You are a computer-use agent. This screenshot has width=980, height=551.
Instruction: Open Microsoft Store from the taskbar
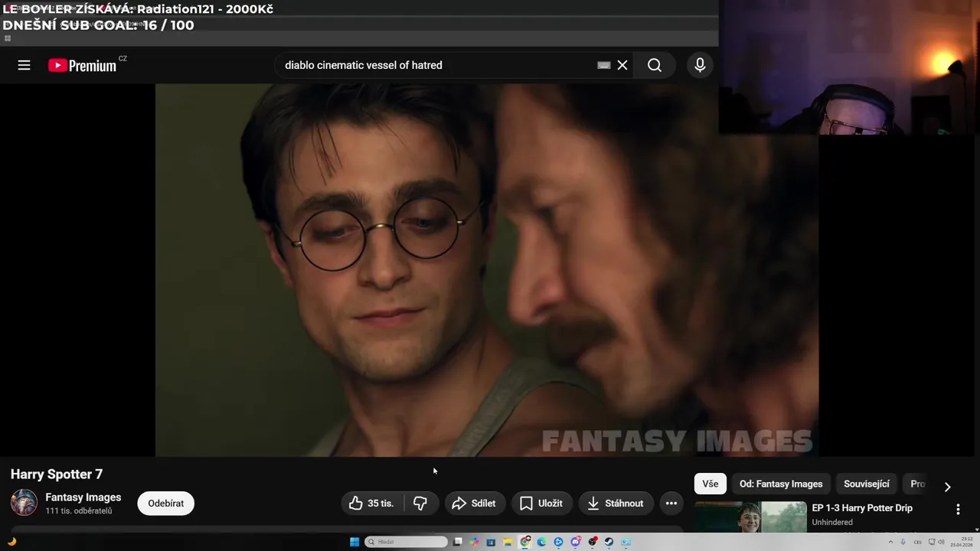click(x=491, y=542)
